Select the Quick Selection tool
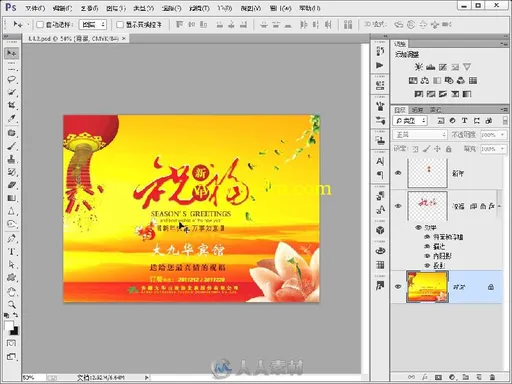 [12, 92]
